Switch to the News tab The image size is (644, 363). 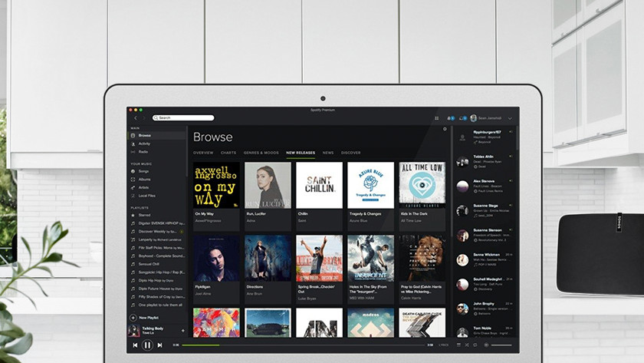[328, 153]
